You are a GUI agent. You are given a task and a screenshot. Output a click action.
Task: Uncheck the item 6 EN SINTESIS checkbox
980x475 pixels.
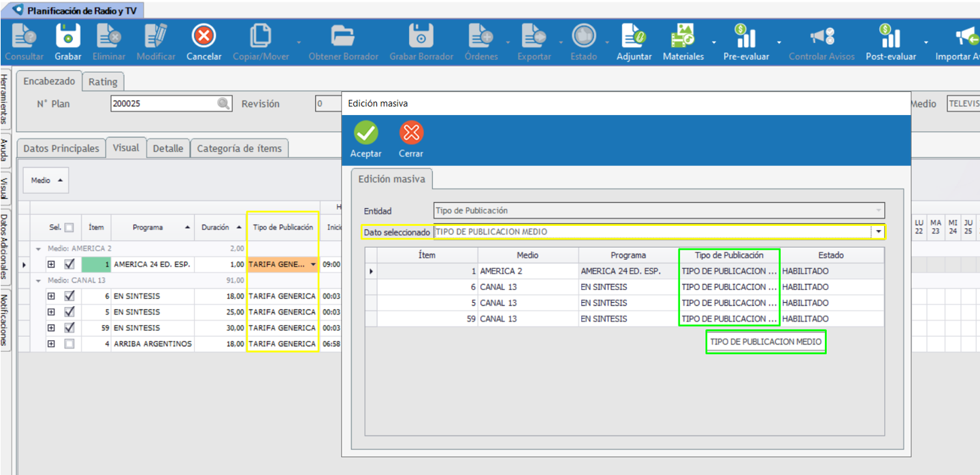[x=69, y=296]
